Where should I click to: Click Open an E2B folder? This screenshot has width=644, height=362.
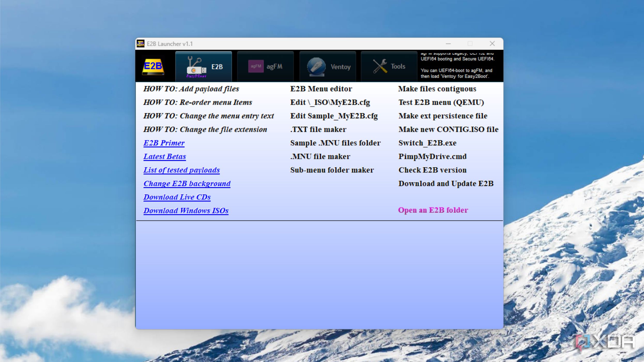433,210
